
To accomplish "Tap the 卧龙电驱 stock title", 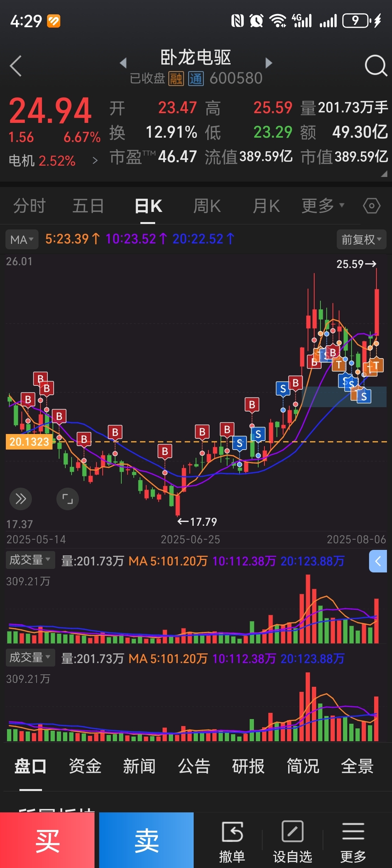I will (196, 58).
